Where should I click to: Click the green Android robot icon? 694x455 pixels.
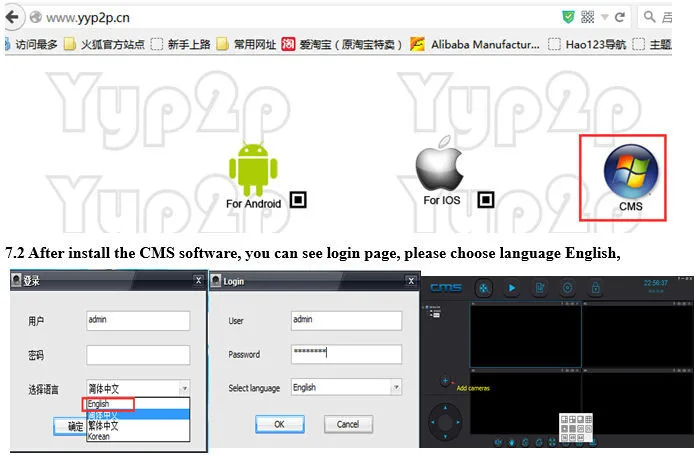[x=253, y=168]
